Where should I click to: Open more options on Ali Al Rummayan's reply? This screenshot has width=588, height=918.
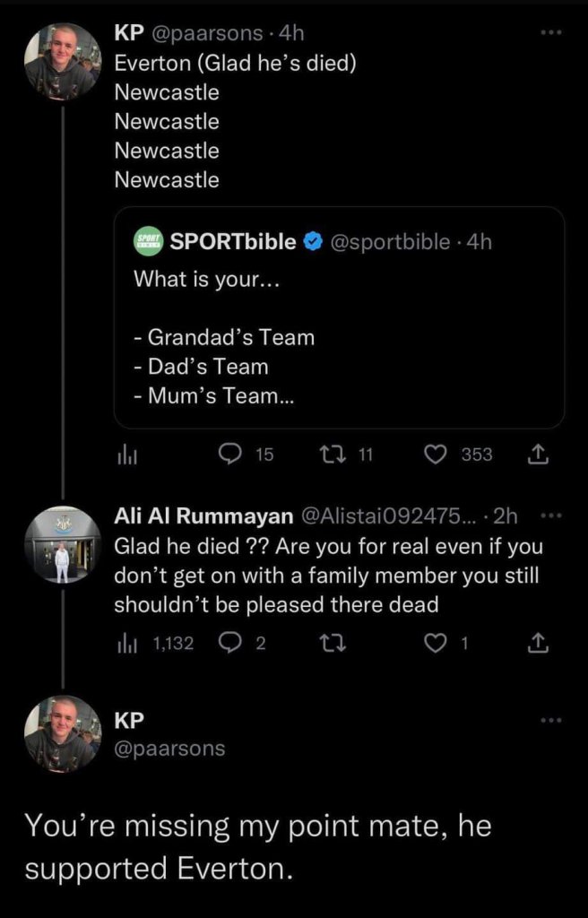(x=551, y=515)
